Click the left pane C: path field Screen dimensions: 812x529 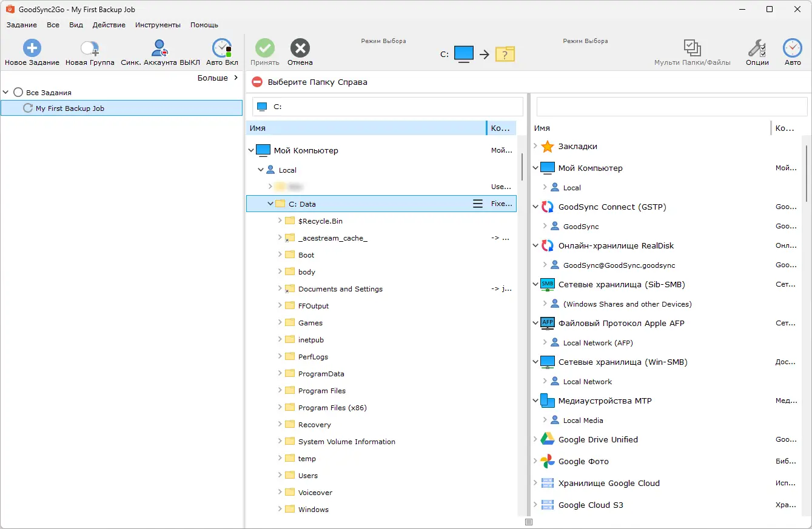pos(388,107)
